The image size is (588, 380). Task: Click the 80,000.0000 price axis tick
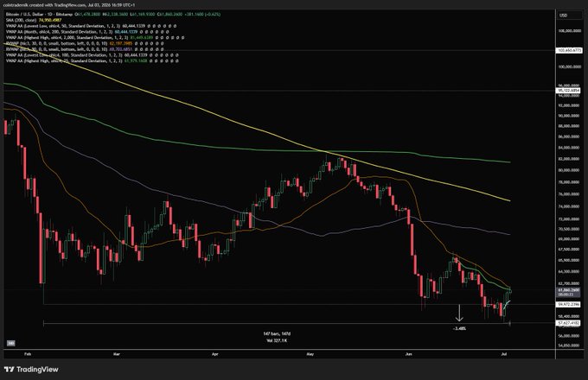pos(569,170)
